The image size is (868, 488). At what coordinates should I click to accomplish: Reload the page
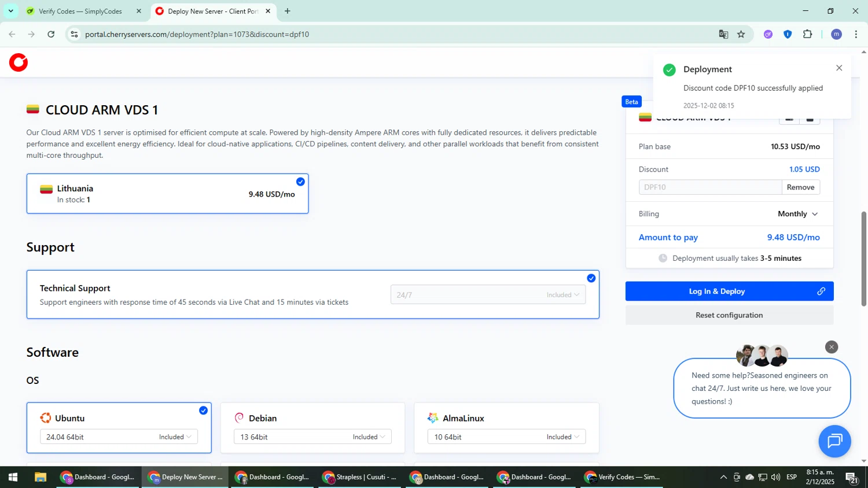point(51,34)
